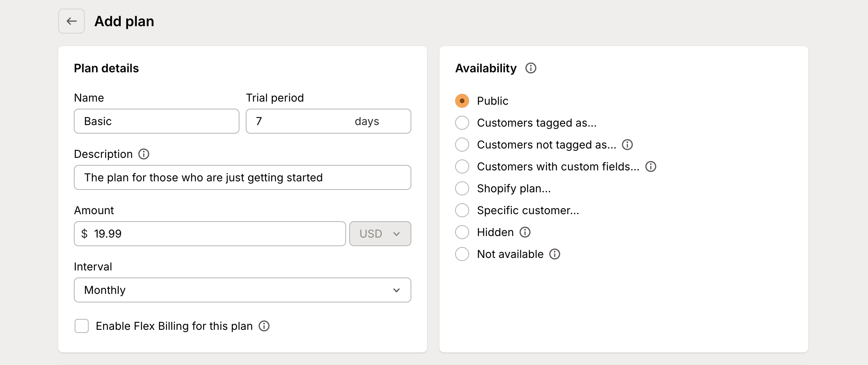Open the Description info tooltip

[144, 154]
